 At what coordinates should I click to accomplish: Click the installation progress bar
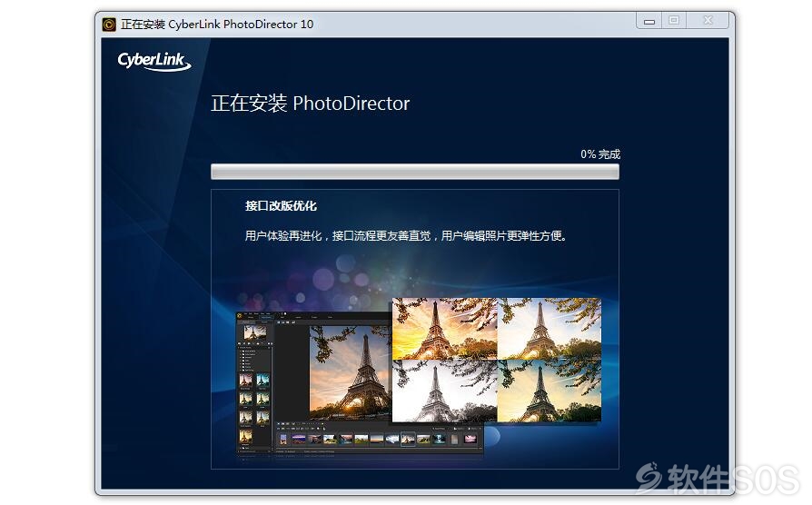(x=415, y=172)
